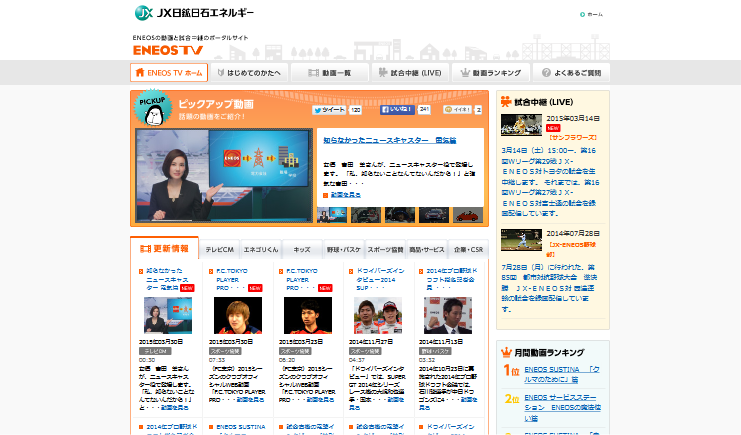
Task: Click the JX Nippon Oil Energy logo
Action: click(x=194, y=13)
